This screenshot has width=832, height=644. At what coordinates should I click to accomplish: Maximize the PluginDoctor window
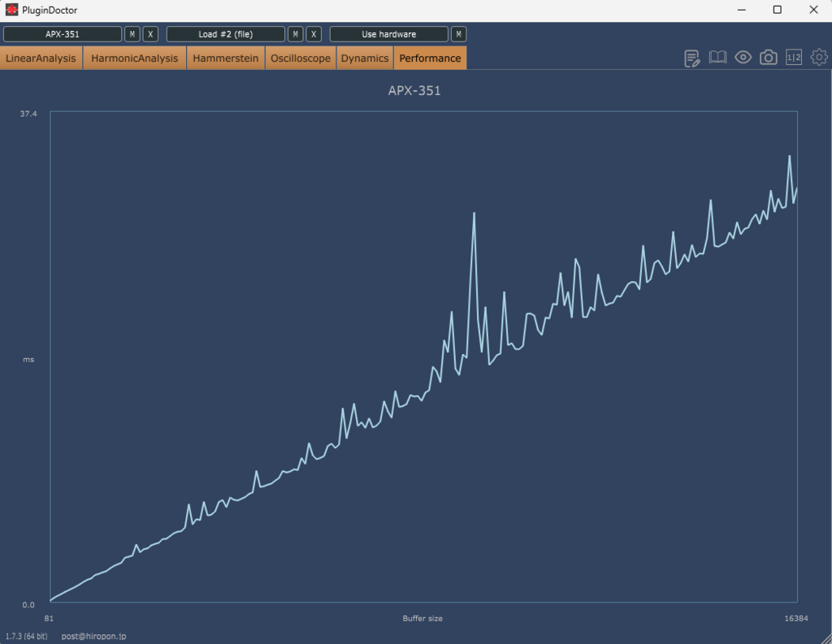(x=778, y=10)
